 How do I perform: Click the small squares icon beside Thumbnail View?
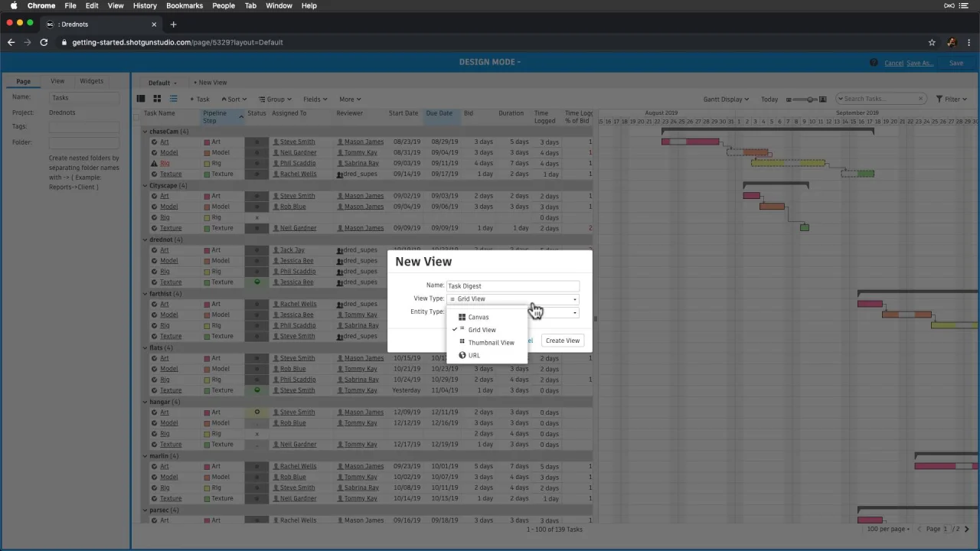click(462, 342)
